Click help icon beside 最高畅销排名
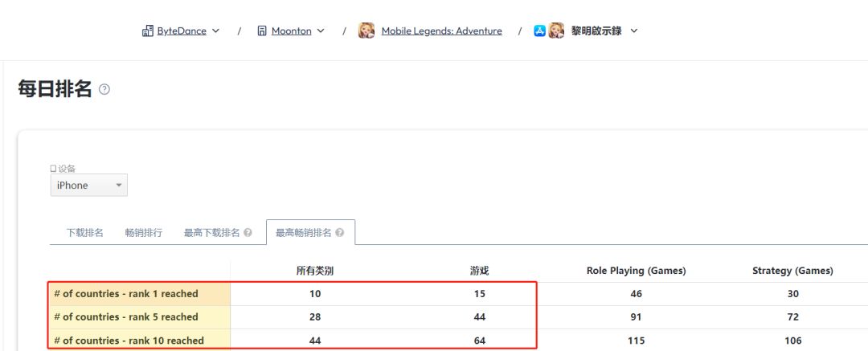 coord(339,233)
